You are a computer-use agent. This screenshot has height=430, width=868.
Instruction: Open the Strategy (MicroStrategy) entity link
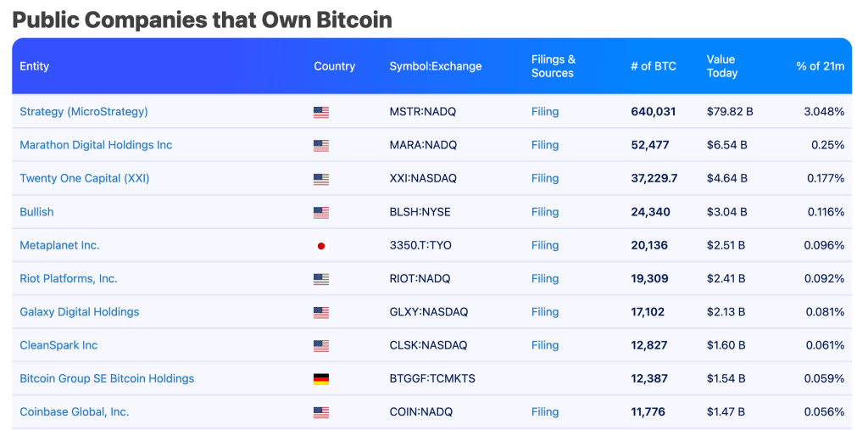coord(83,112)
